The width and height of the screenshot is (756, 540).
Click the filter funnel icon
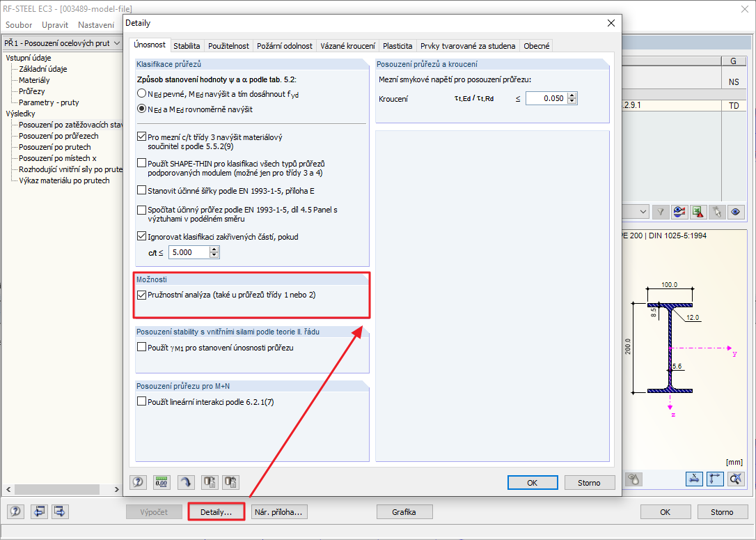[x=661, y=212]
